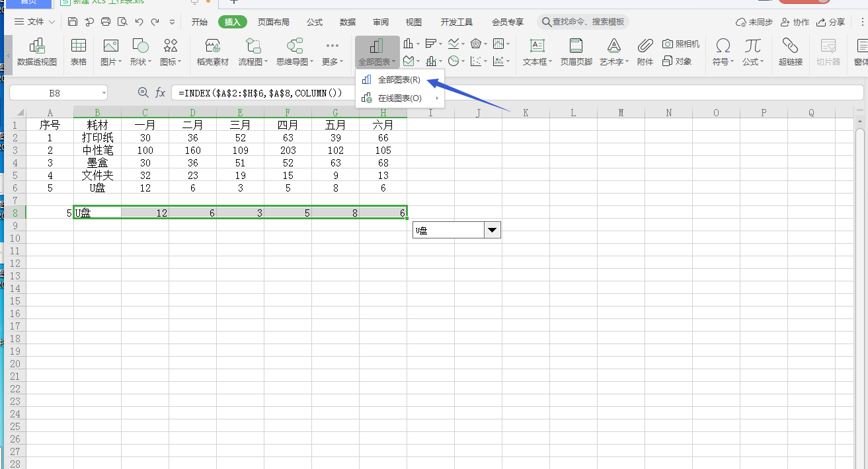
Task: Undo the last action
Action: click(139, 22)
